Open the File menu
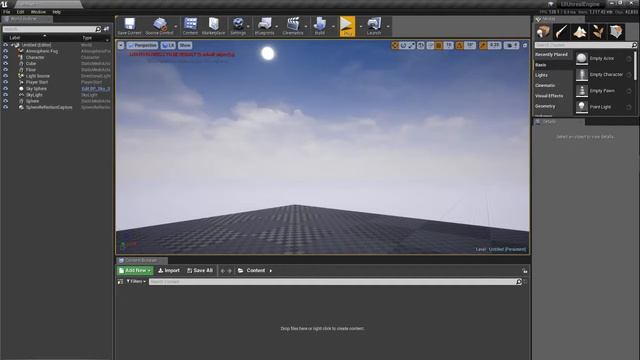The width and height of the screenshot is (640, 360). tap(7, 12)
